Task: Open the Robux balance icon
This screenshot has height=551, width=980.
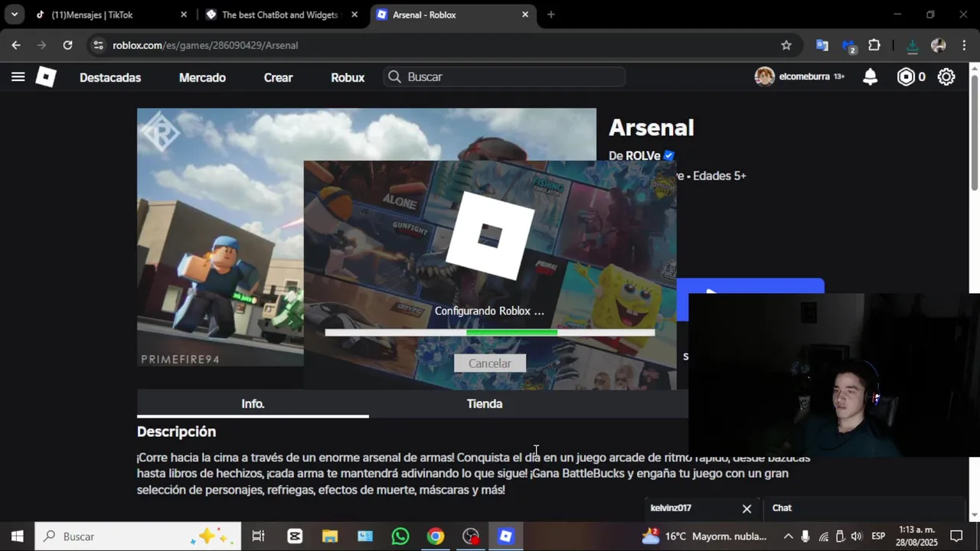Action: [x=906, y=77]
